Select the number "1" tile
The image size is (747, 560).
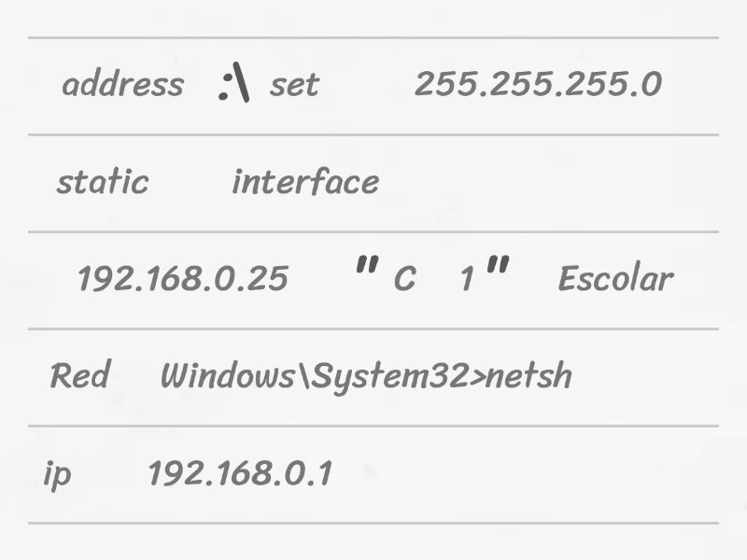pos(467,280)
